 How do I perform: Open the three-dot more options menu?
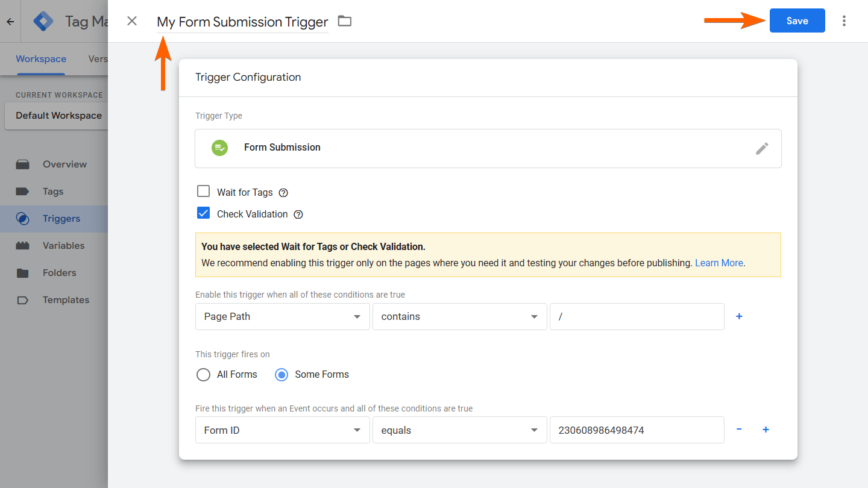[844, 21]
